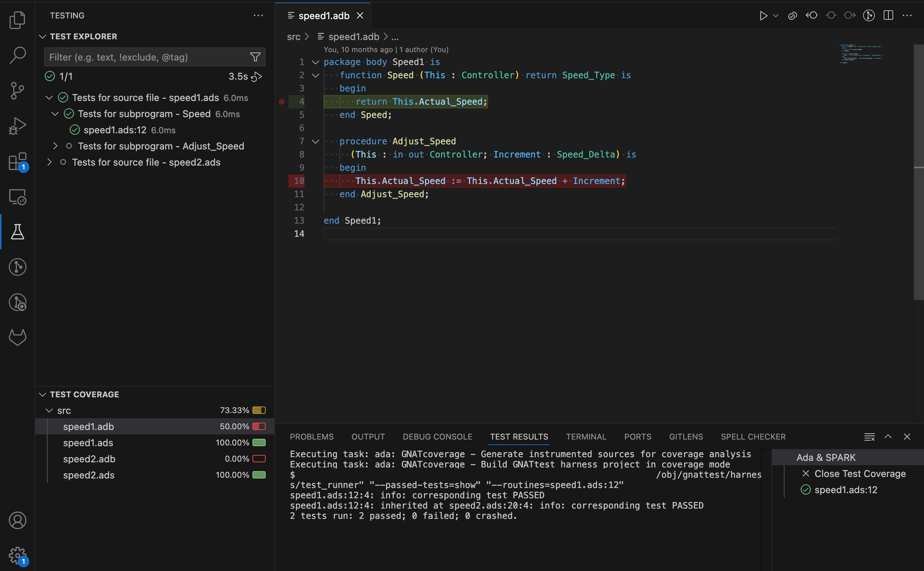Image resolution: width=924 pixels, height=571 pixels.
Task: Expand Tests for source file speed2.ads
Action: point(49,162)
